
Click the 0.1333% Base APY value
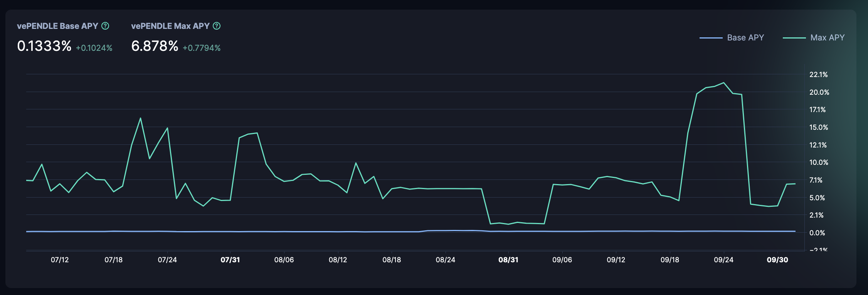click(x=44, y=46)
